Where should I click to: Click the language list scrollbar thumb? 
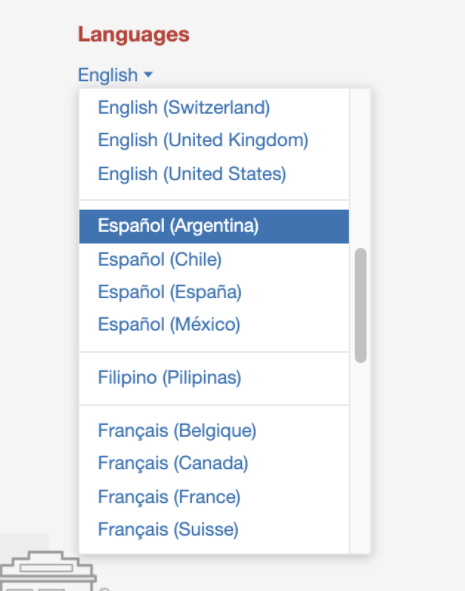[x=361, y=305]
